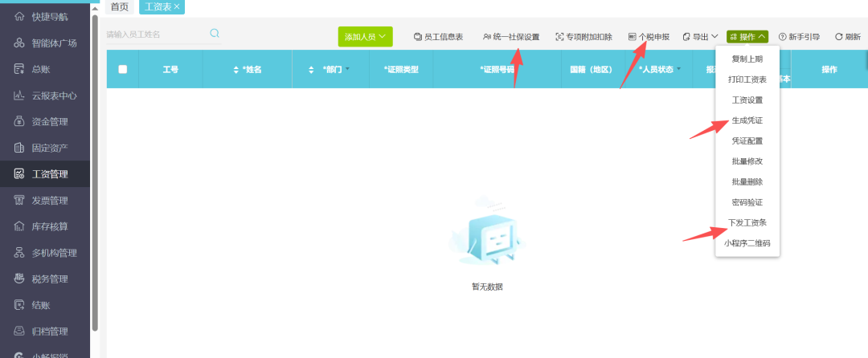Click the 固定资产 building icon

[19, 148]
